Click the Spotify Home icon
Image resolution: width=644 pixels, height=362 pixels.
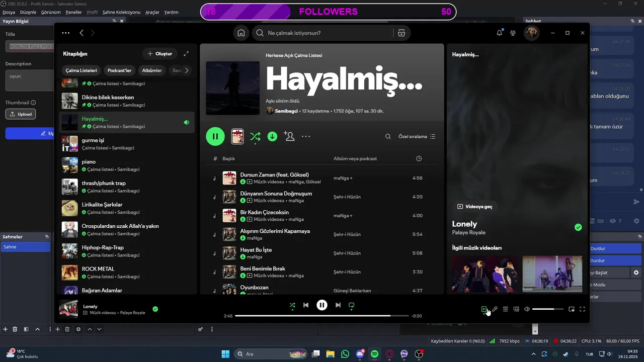(x=241, y=33)
